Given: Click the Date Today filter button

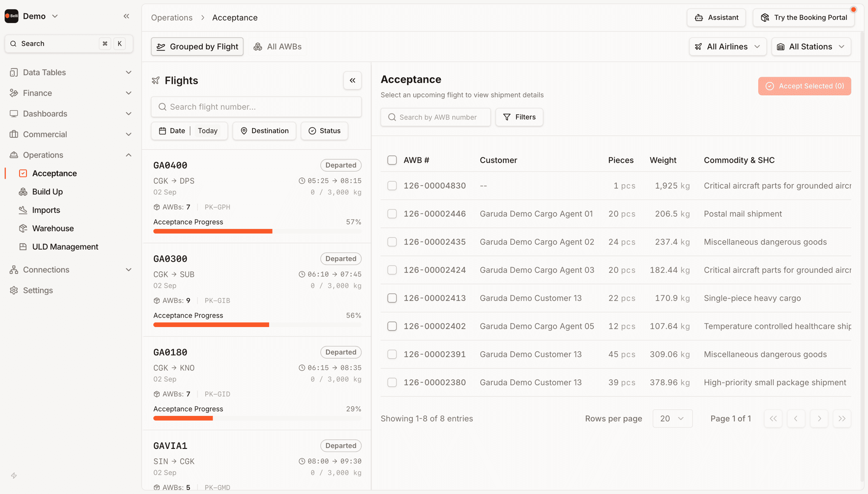Looking at the screenshot, I should (189, 131).
